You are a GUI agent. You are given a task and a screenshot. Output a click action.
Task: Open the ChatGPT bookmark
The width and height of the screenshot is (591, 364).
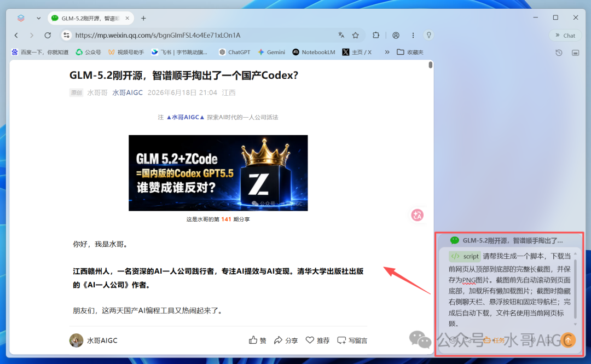click(234, 52)
